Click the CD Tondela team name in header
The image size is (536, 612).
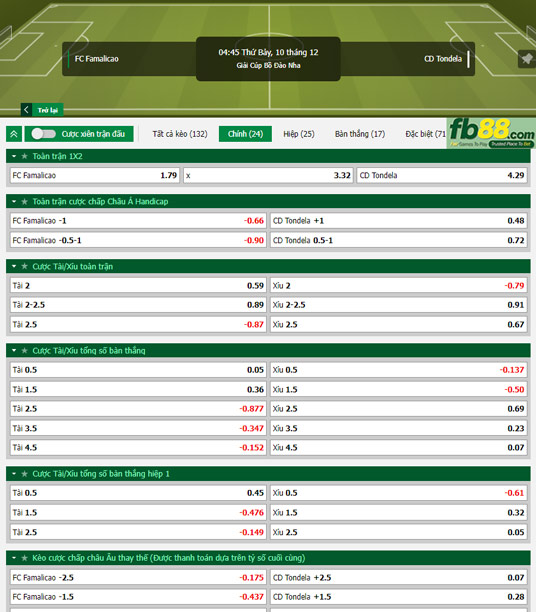click(443, 59)
